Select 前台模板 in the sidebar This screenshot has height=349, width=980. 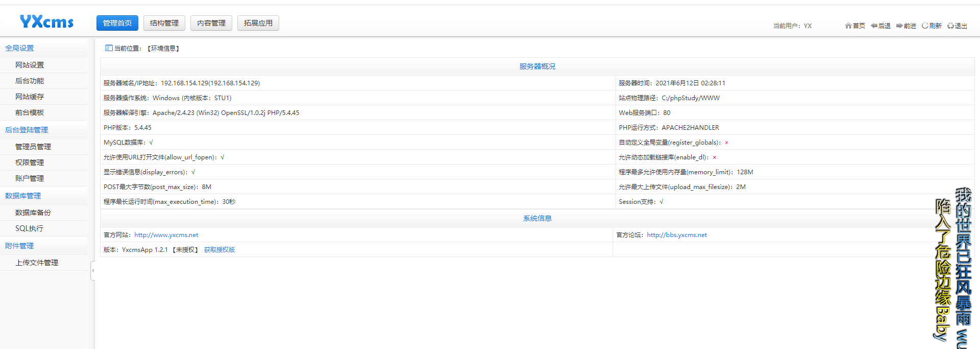tap(30, 112)
